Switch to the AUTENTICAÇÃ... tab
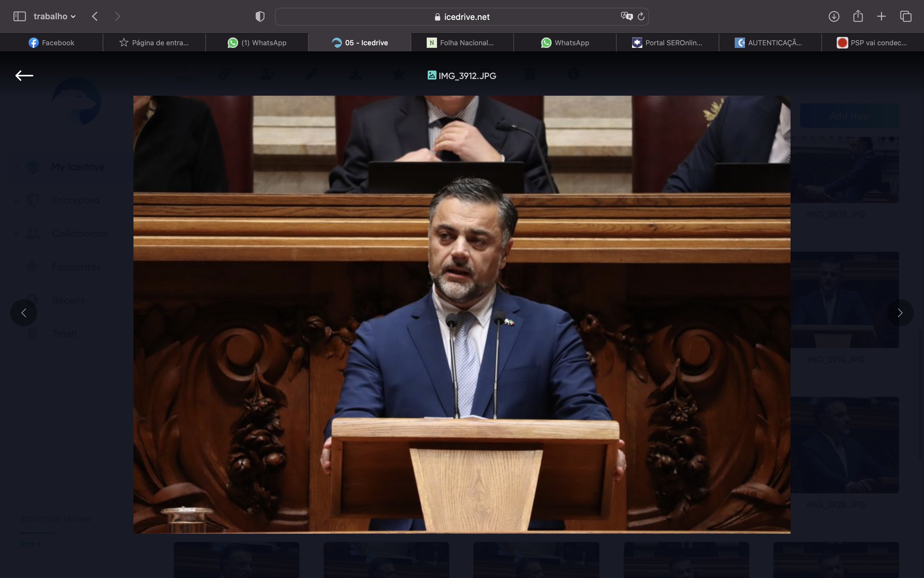924x578 pixels. [771, 43]
